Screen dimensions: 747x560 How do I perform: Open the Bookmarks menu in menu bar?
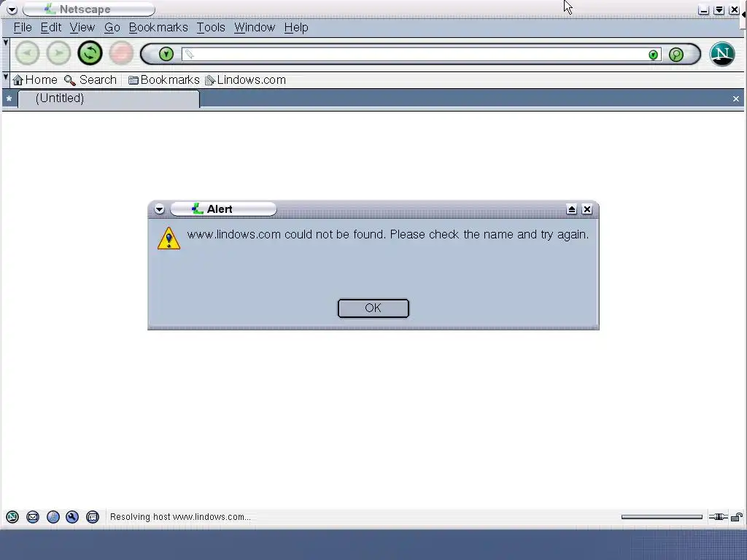click(158, 28)
